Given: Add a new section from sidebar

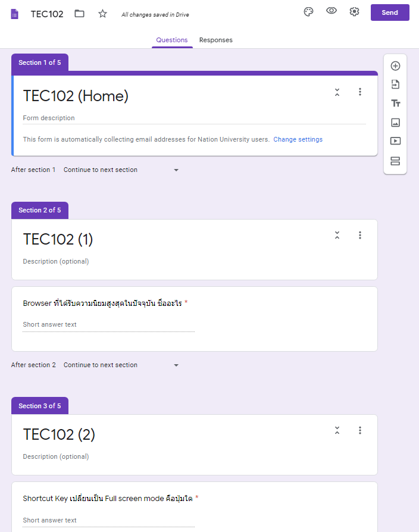Looking at the screenshot, I should pyautogui.click(x=395, y=161).
